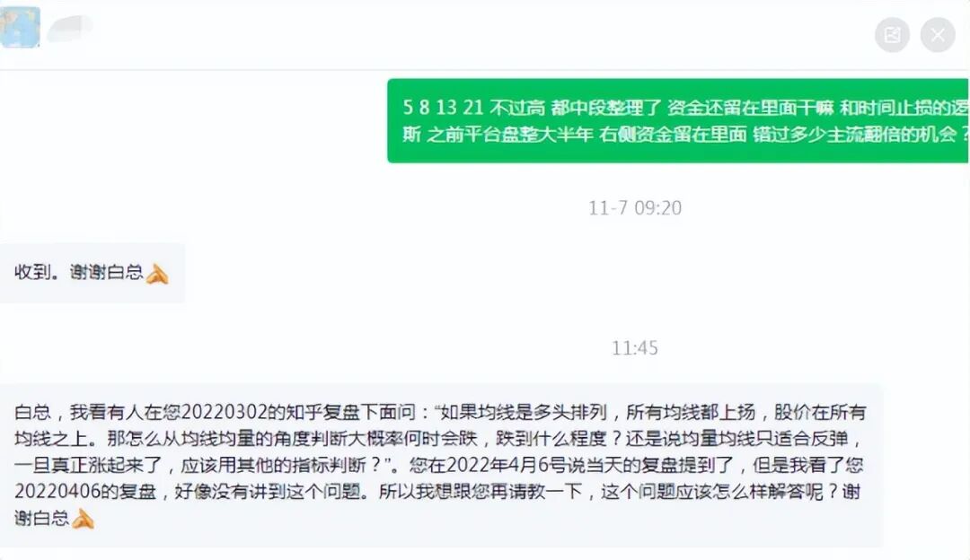The height and width of the screenshot is (560, 970).
Task: Click the header bar between avatar and icons
Action: point(484,35)
